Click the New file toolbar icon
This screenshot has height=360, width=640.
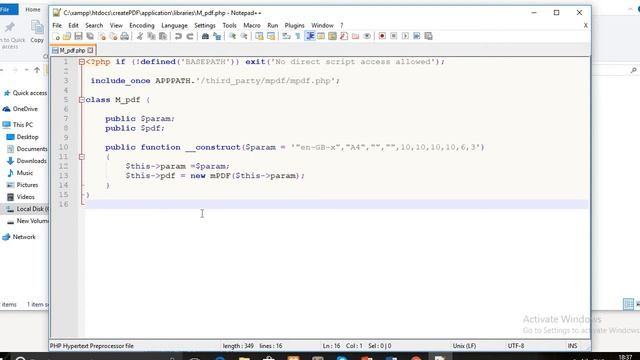pos(57,36)
